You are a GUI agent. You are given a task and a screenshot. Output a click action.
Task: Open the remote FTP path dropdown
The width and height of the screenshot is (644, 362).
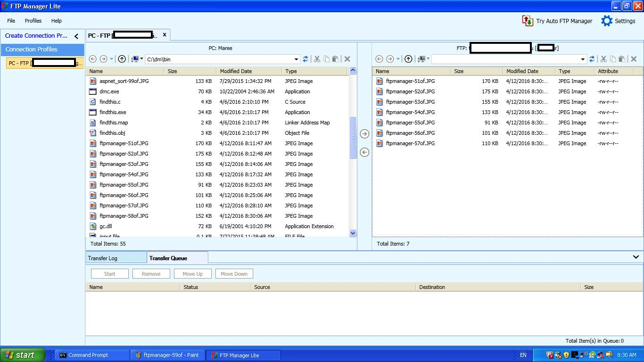583,59
